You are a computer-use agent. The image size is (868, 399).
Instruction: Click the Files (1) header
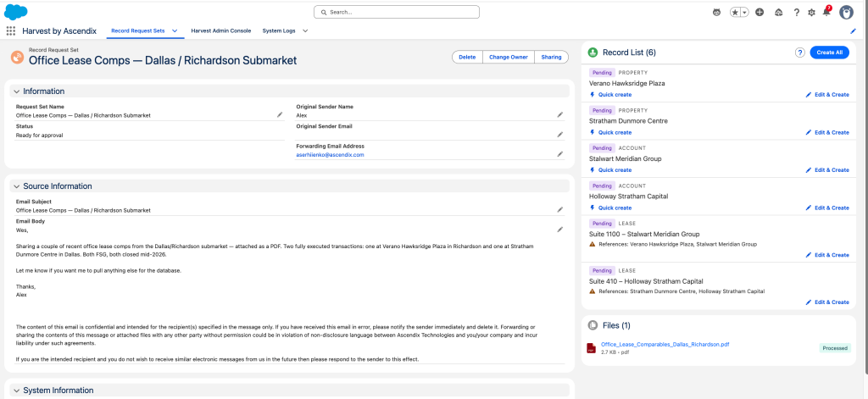pyautogui.click(x=616, y=325)
